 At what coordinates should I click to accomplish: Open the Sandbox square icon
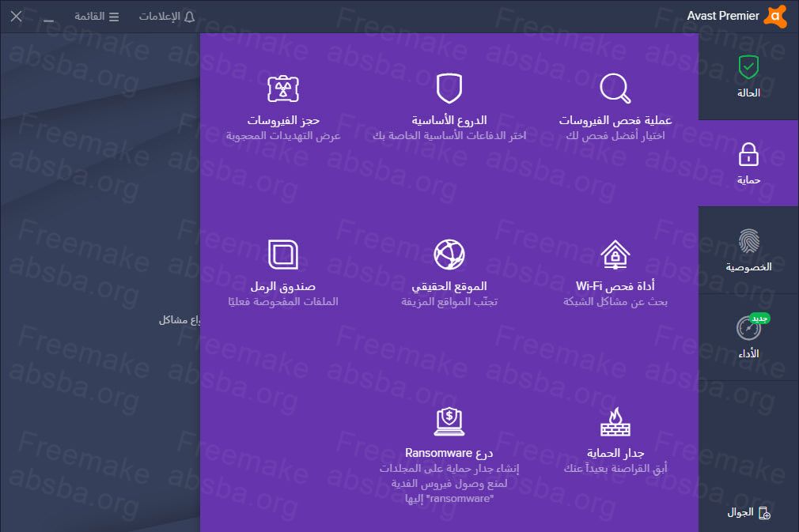tap(283, 255)
